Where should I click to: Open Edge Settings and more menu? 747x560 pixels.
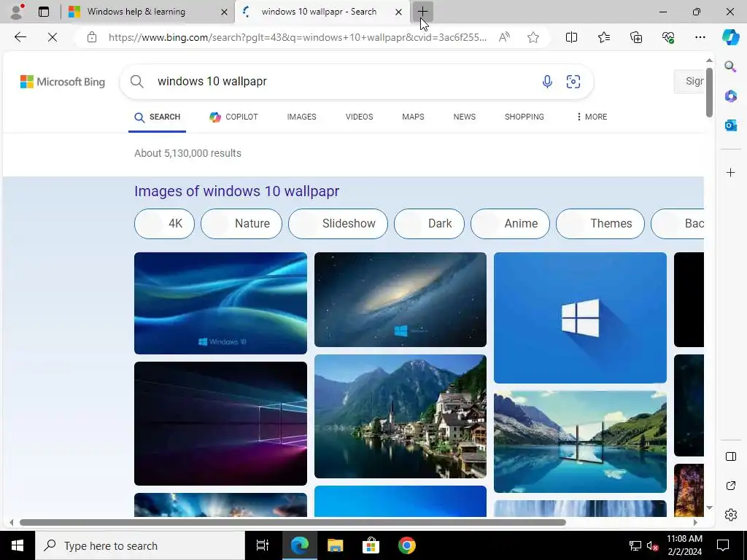(700, 37)
